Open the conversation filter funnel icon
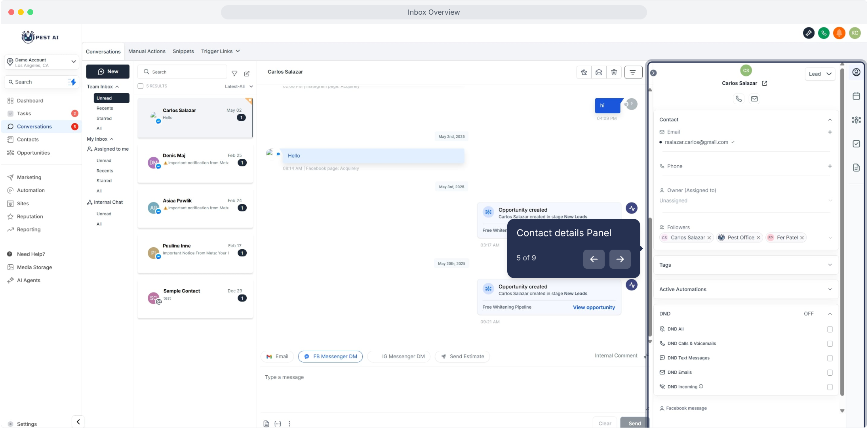Screen dimensions: 868x428 click(234, 73)
